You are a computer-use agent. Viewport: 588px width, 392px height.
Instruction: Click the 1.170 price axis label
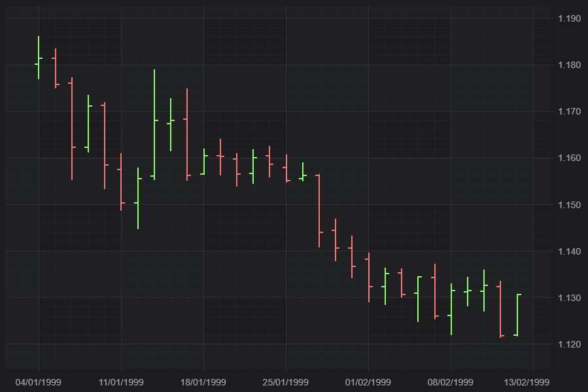569,111
